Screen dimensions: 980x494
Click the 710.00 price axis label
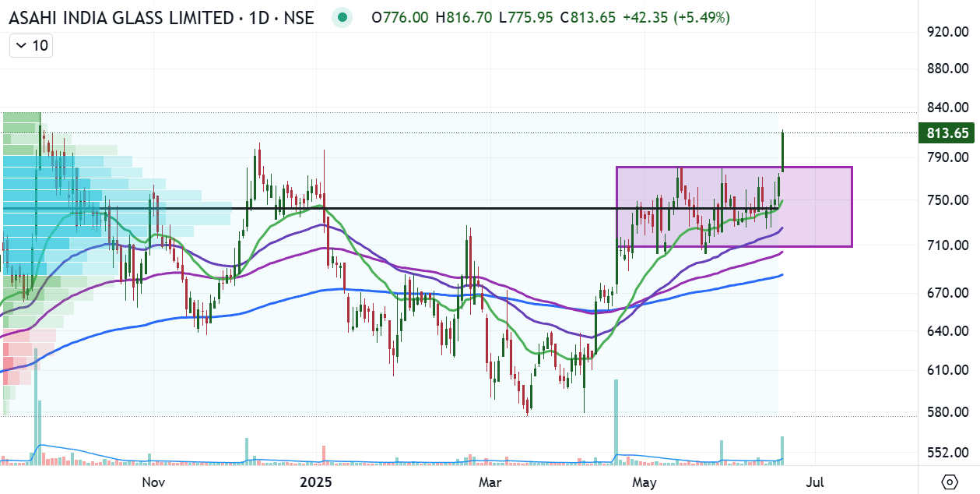tap(947, 245)
